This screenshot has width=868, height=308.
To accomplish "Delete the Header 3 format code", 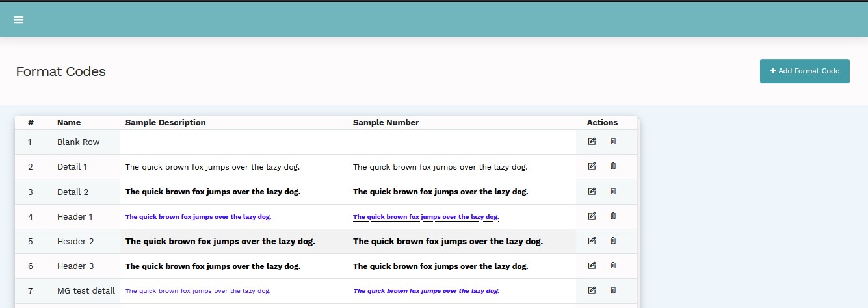I will pyautogui.click(x=613, y=266).
